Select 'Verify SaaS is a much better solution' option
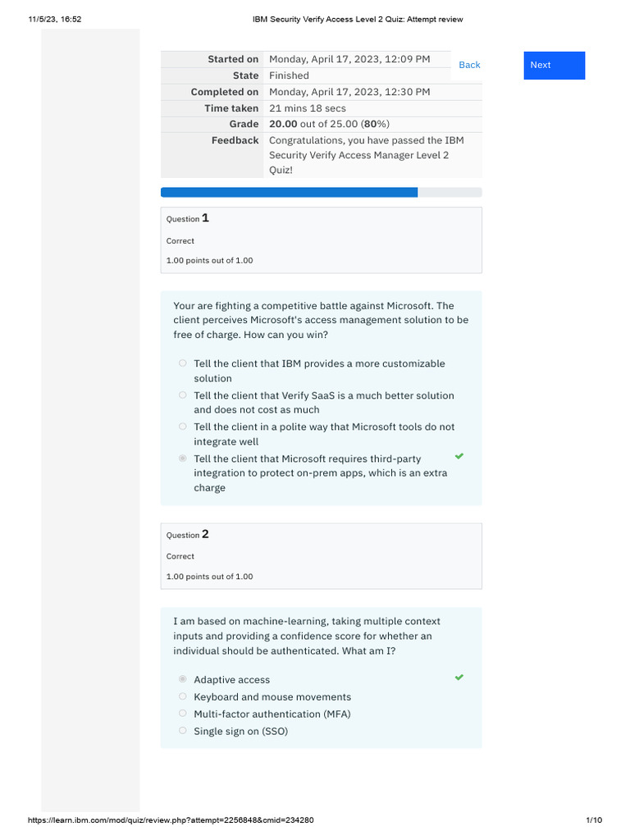Viewport: 630px width, 840px height. (182, 395)
